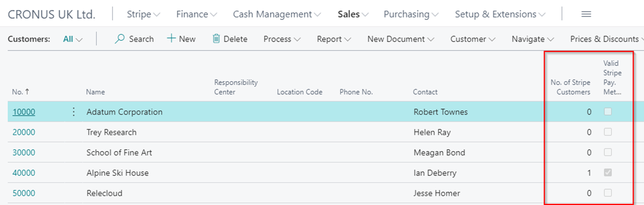Toggle Valid Stripe checkbox for Relecloud
The height and width of the screenshot is (205, 644).
[x=608, y=193]
